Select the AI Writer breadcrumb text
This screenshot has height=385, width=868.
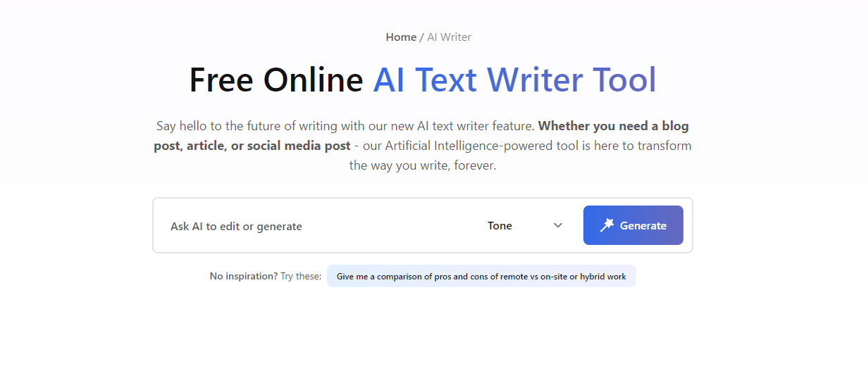[449, 37]
